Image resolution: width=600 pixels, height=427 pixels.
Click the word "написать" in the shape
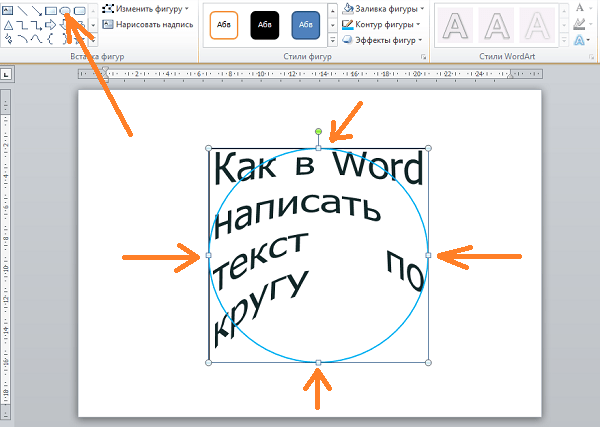[x=297, y=216]
